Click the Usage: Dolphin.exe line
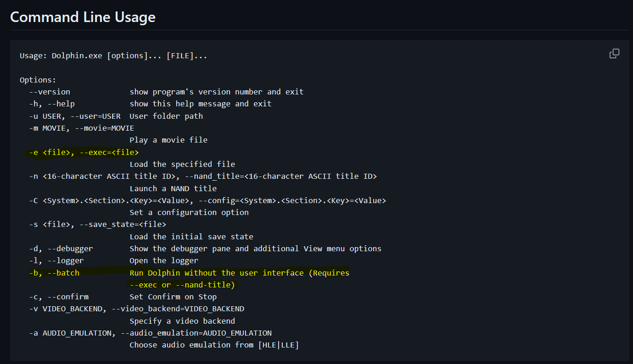 (113, 56)
